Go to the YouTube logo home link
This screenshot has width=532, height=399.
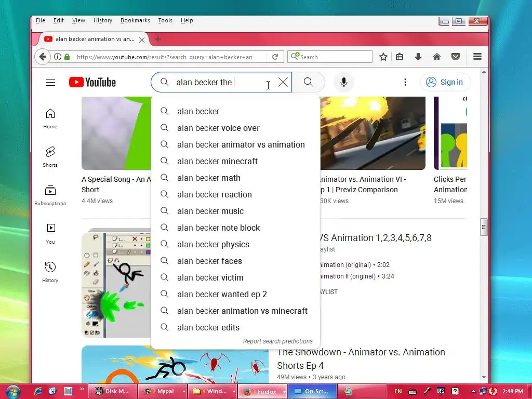tap(92, 82)
